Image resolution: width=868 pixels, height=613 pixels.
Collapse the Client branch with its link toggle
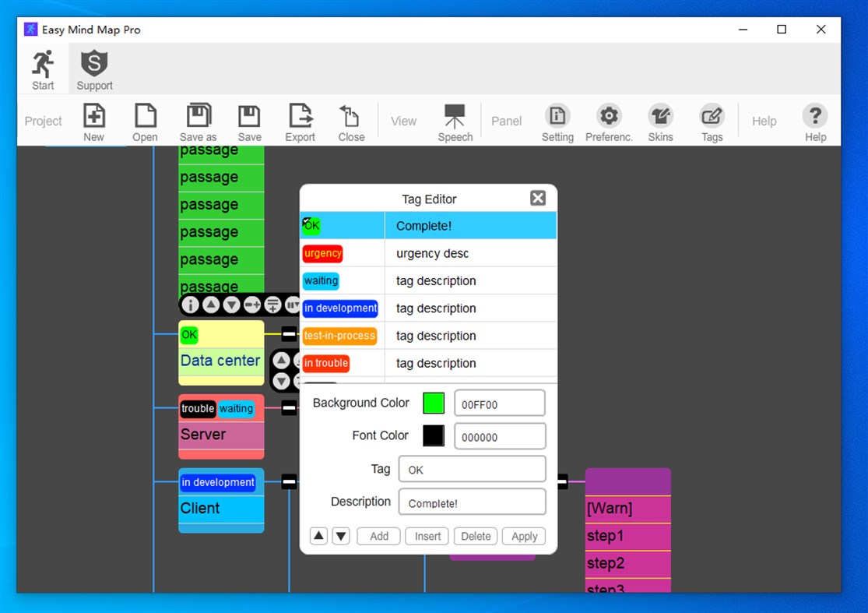tap(287, 481)
